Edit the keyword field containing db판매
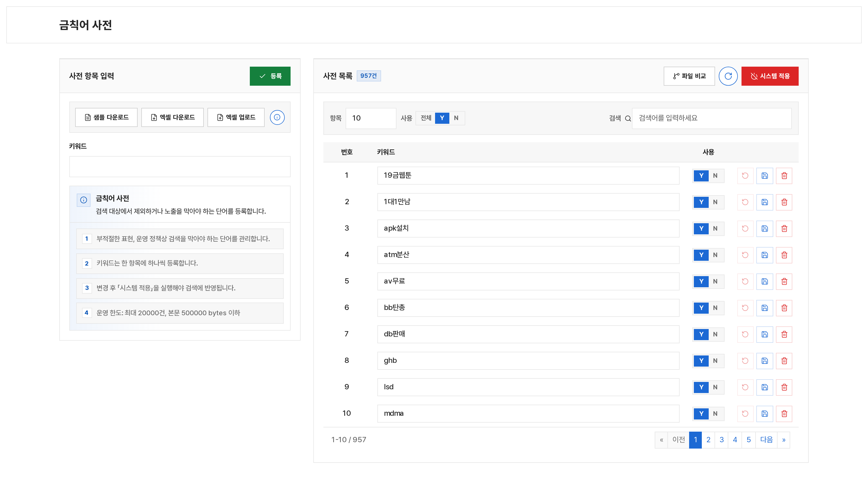Screen dimensions: 868x484 [528, 334]
